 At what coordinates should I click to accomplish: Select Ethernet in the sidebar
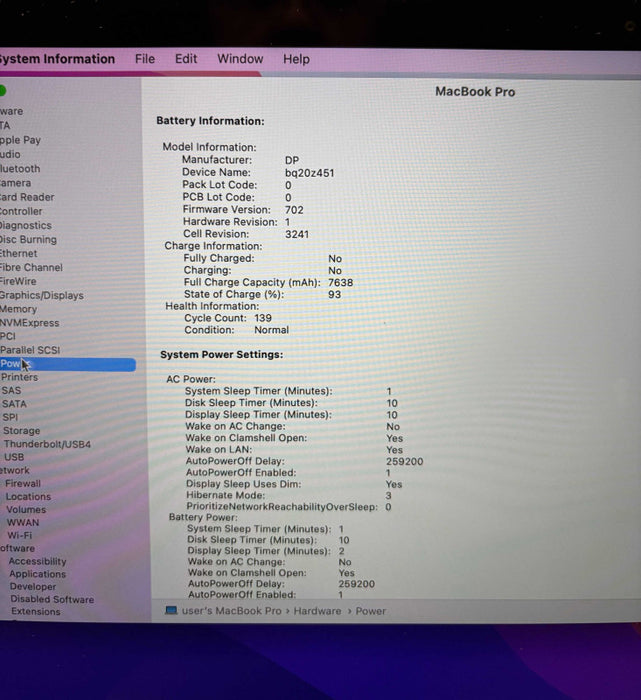tap(19, 254)
